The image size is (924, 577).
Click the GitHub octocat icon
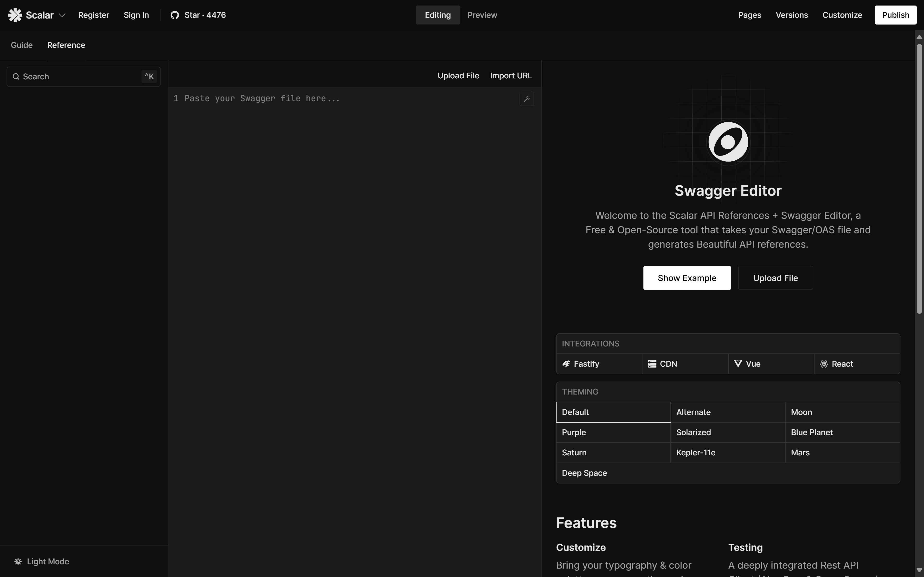coord(174,15)
